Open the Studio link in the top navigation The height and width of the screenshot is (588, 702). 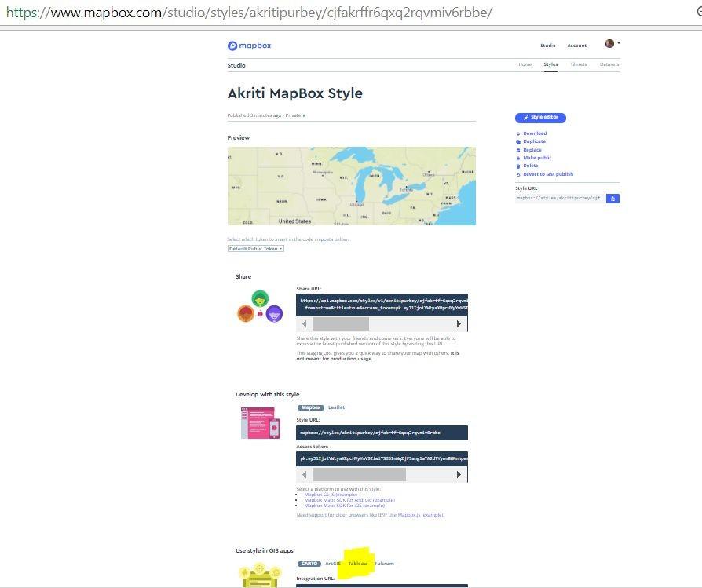(x=547, y=46)
